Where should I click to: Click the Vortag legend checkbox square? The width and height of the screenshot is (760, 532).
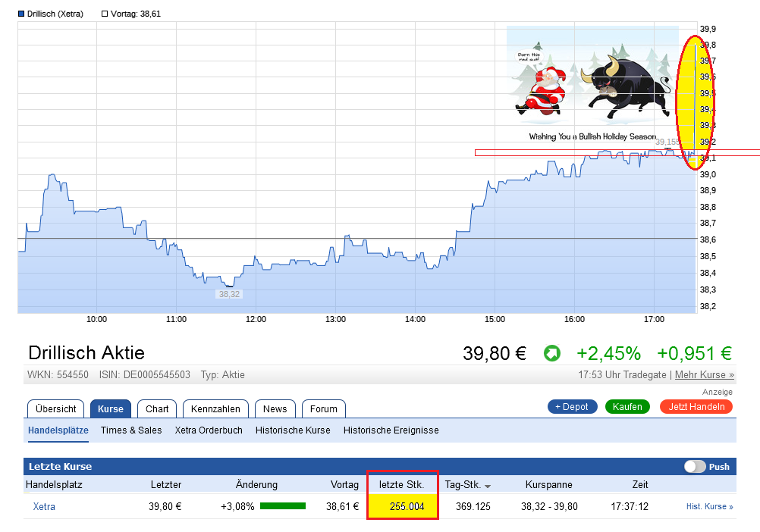click(104, 14)
